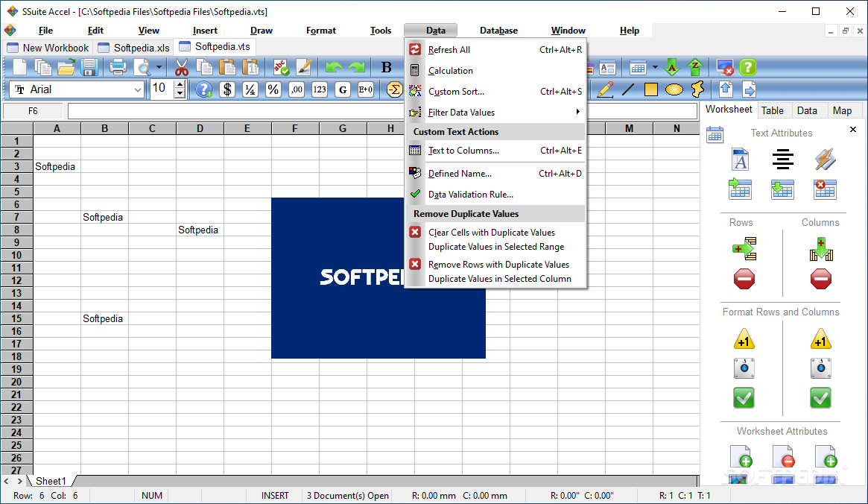Screen dimensions: 868x504
Task: Select the Sheet1 worksheet tab
Action: [51, 481]
